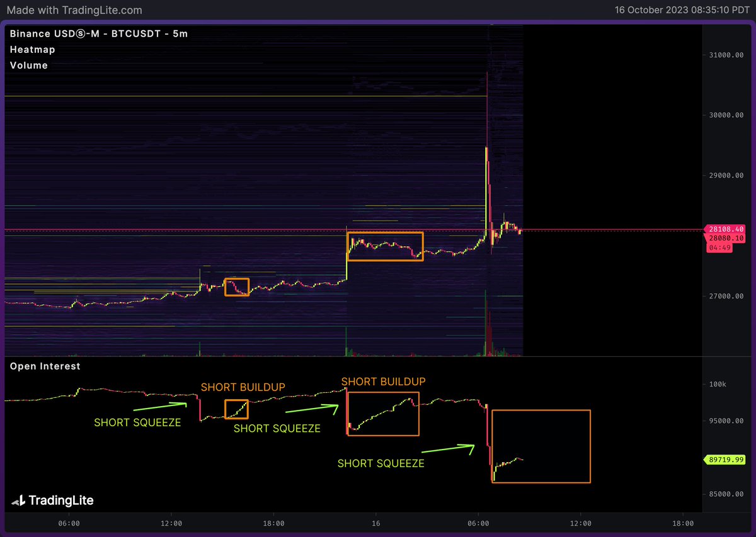Click the 31000.00 price axis label
Viewport: 756px width, 537px height.
[722, 55]
